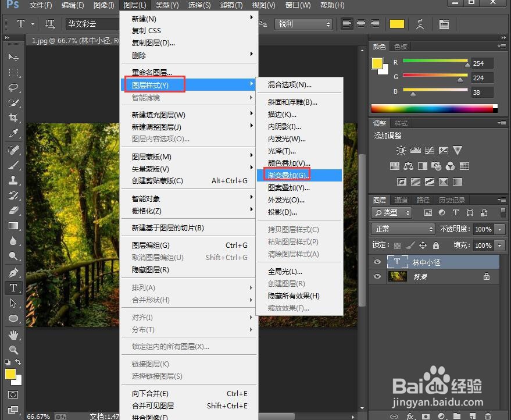Select the Brush tool
This screenshot has width=511, height=420.
[x=13, y=165]
